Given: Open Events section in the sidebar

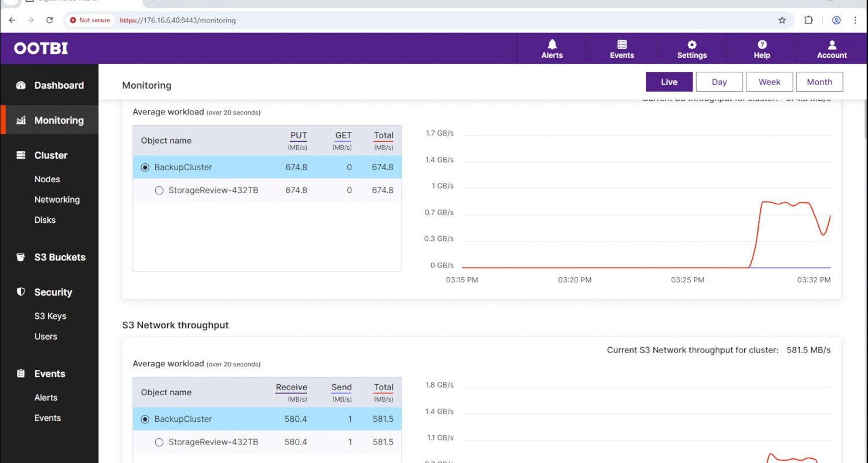Looking at the screenshot, I should [49, 374].
